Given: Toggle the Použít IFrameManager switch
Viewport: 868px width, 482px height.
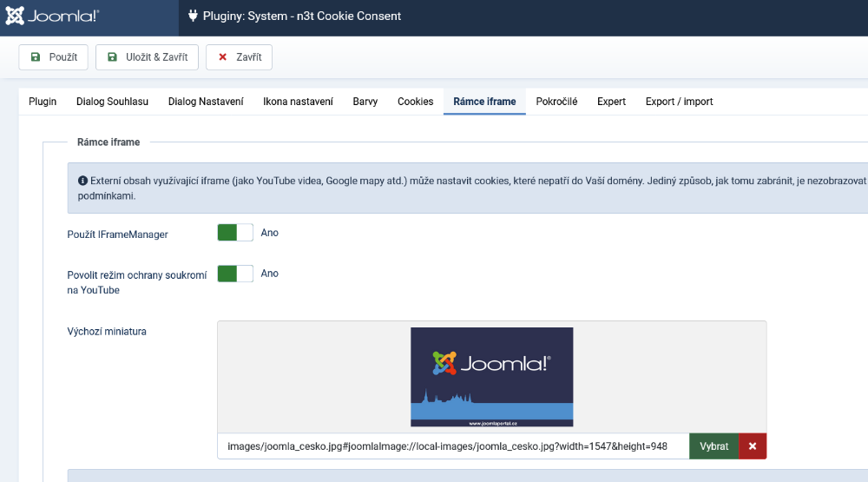Looking at the screenshot, I should [x=235, y=233].
